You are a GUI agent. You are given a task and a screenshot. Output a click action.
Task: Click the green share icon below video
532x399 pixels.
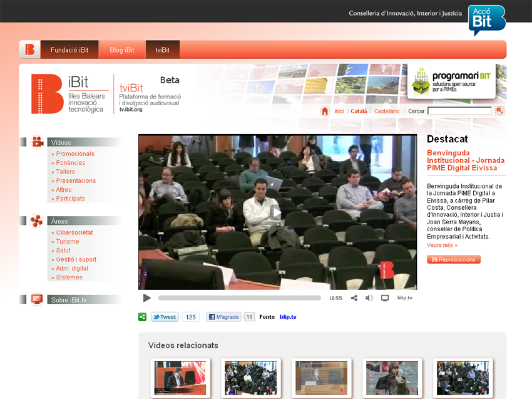(x=143, y=317)
